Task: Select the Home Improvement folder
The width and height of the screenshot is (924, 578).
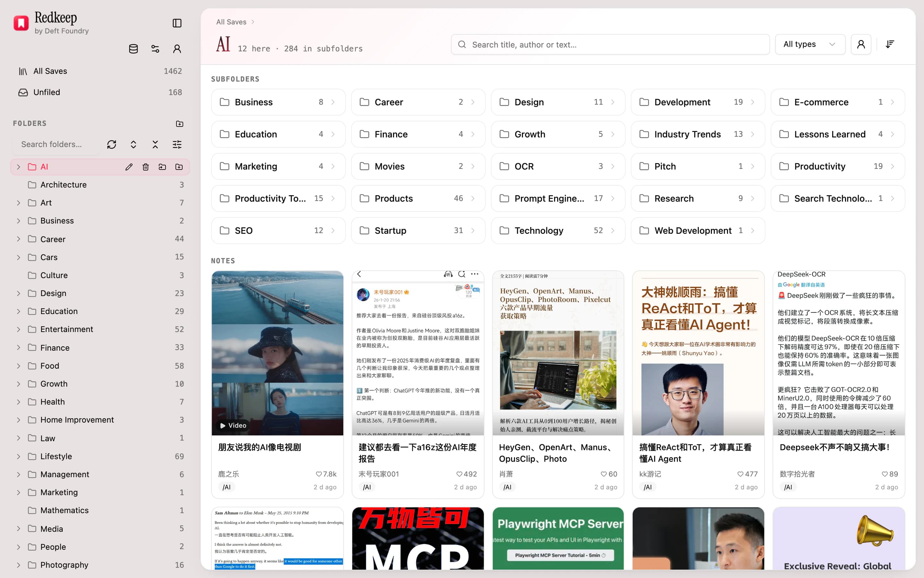Action: click(100, 420)
